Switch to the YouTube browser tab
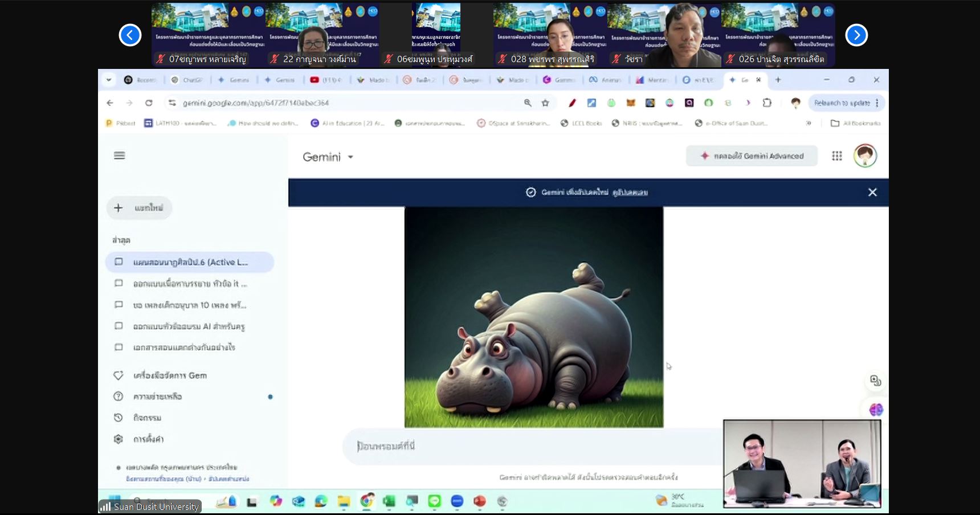 [x=325, y=80]
